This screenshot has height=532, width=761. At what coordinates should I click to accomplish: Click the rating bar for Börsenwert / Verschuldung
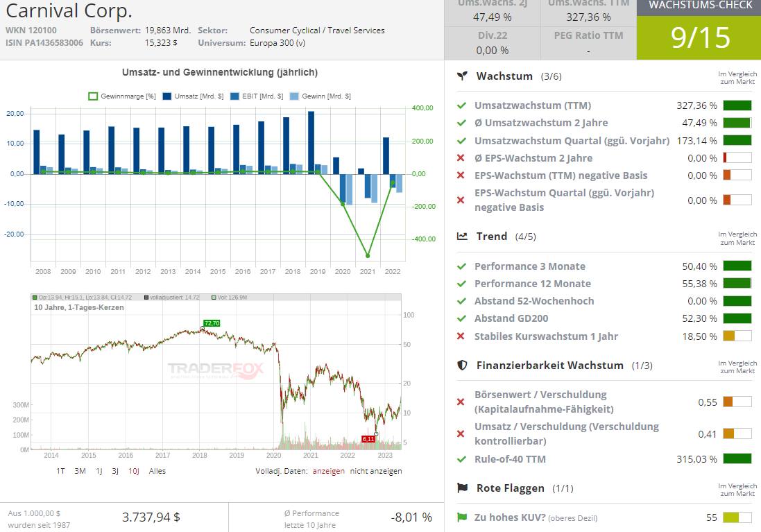click(737, 402)
